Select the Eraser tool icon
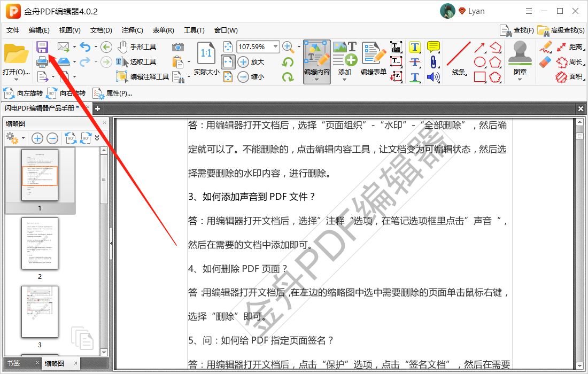 (546, 62)
